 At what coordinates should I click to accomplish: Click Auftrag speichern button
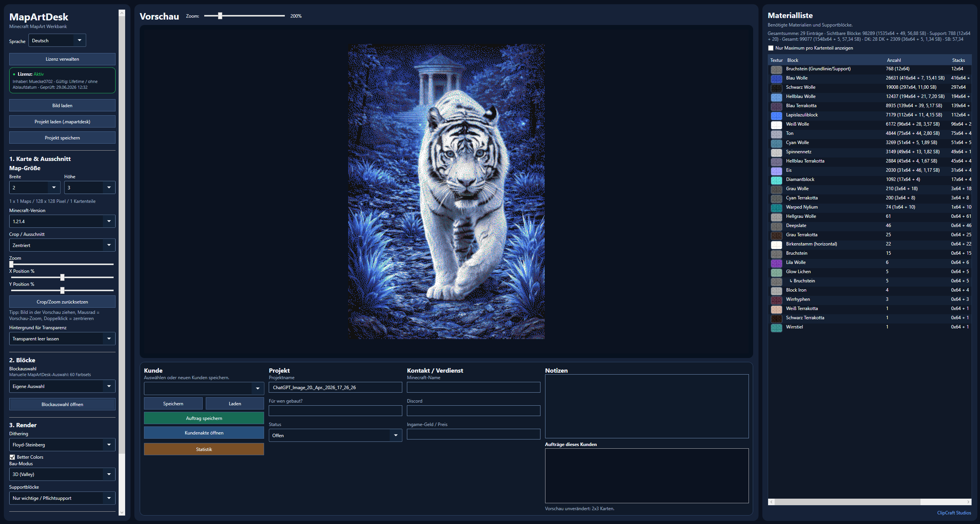point(204,418)
